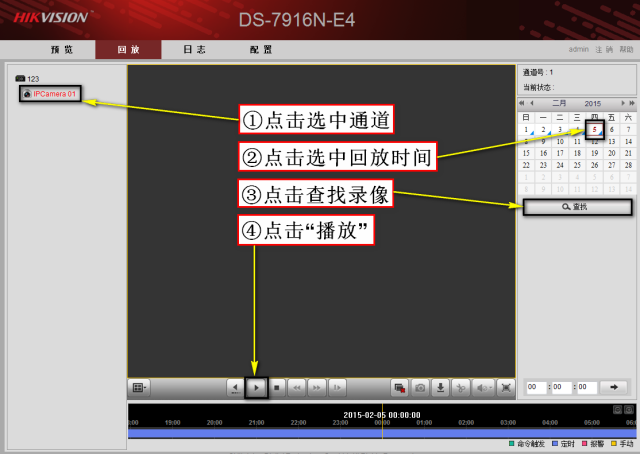This screenshot has width=640, height=454.
Task: Stop playback with the square stop button
Action: tap(277, 387)
